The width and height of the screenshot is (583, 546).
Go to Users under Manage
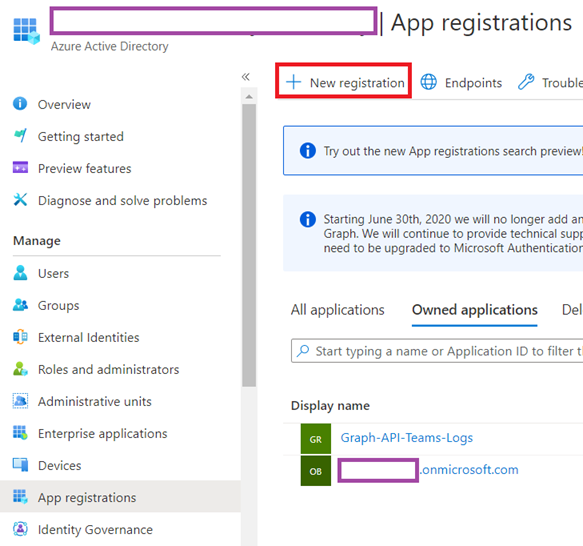(x=53, y=273)
